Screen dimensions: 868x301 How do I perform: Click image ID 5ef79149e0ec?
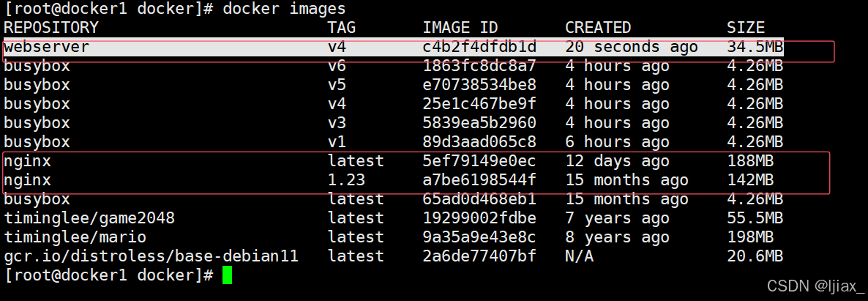tap(479, 161)
